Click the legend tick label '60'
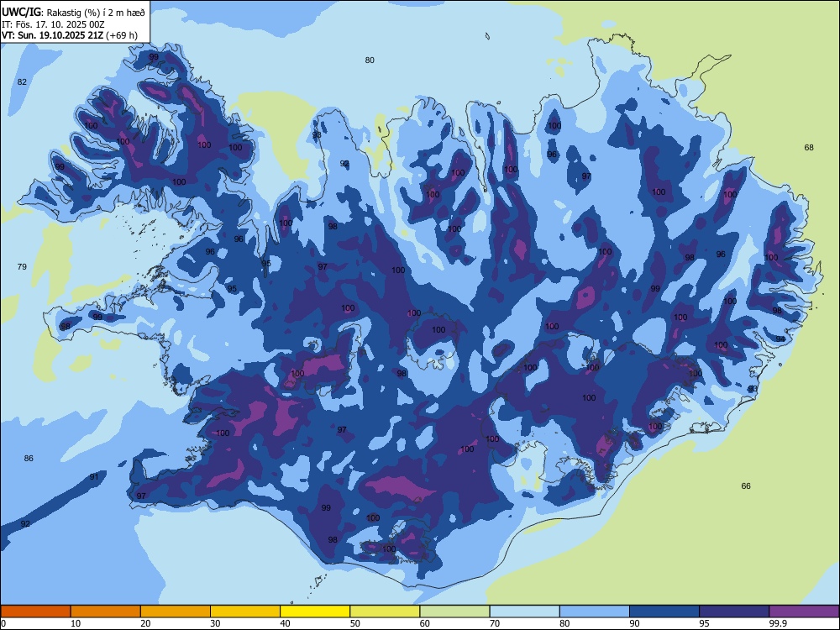This screenshot has width=840, height=630. click(425, 623)
